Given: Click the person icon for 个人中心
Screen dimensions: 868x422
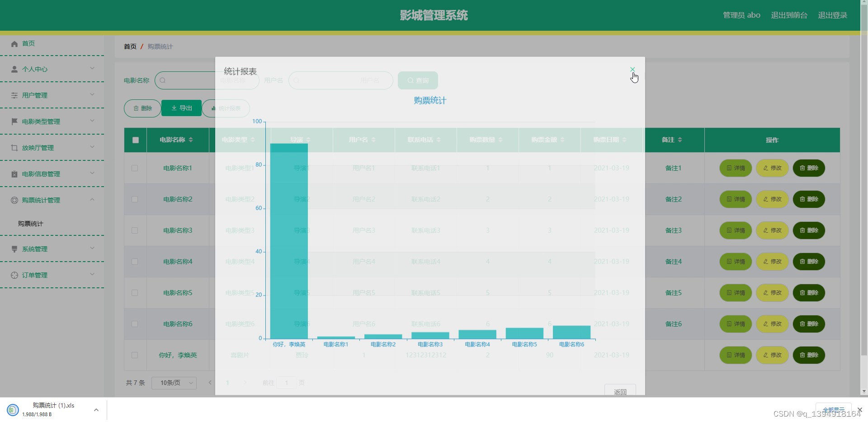Looking at the screenshot, I should point(14,70).
